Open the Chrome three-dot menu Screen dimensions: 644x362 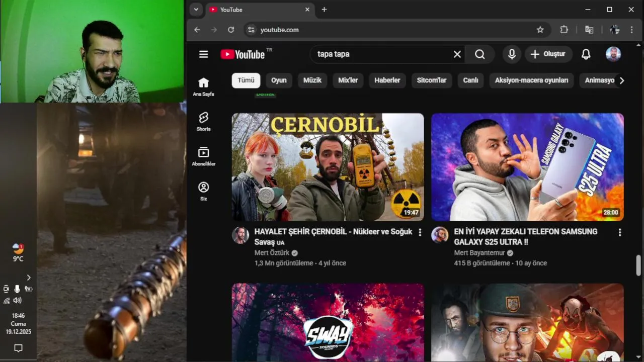point(632,30)
